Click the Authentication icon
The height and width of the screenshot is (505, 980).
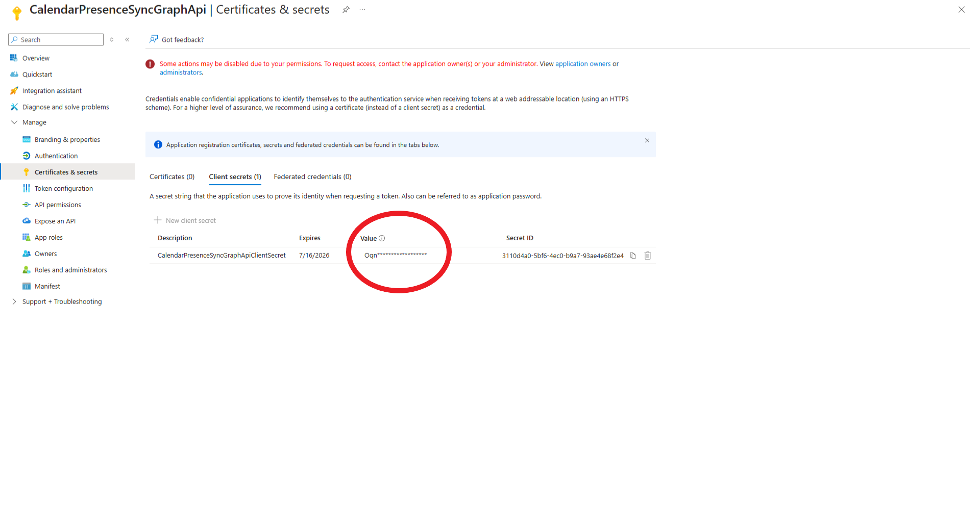[x=27, y=156]
